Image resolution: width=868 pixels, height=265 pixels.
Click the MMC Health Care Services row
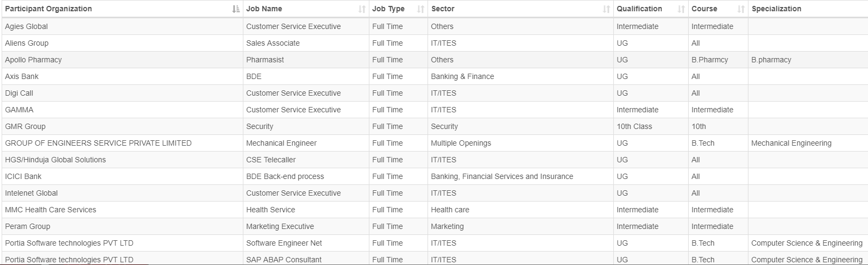[51, 210]
